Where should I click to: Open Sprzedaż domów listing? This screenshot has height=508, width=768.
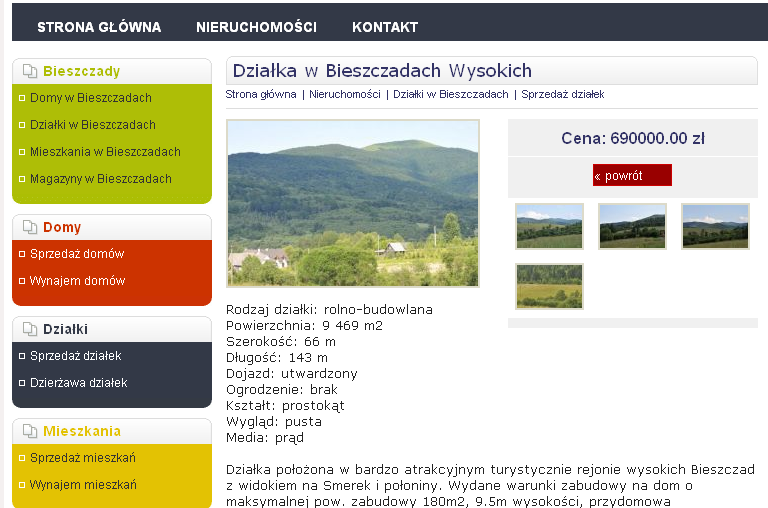pyautogui.click(x=77, y=254)
